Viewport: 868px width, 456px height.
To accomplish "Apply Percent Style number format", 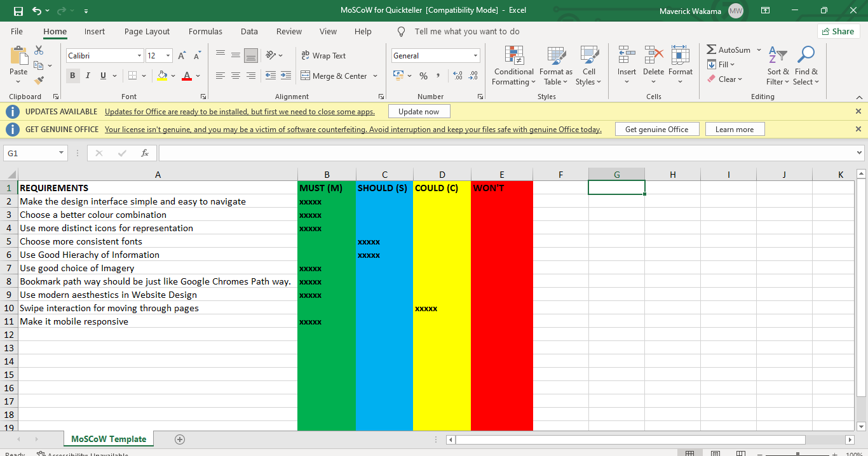I will (x=423, y=76).
